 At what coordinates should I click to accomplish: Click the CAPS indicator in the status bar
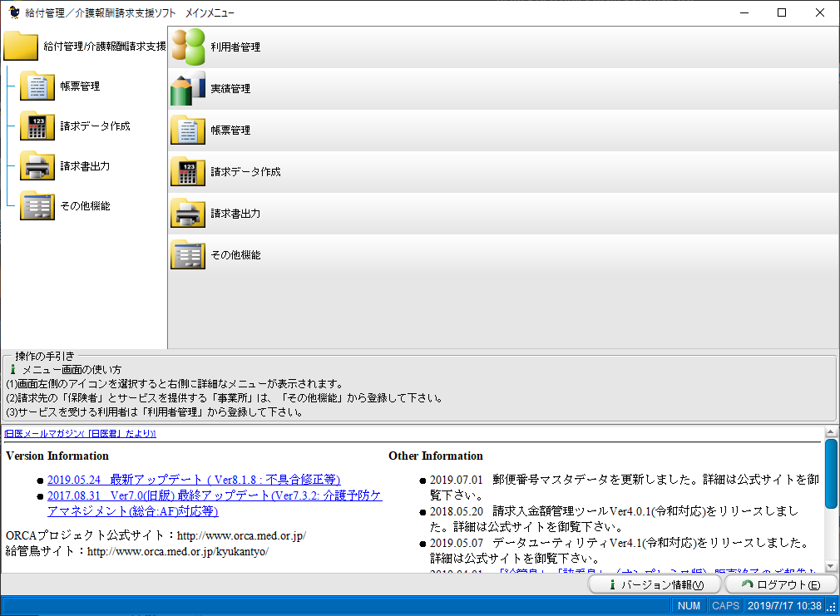pyautogui.click(x=724, y=605)
